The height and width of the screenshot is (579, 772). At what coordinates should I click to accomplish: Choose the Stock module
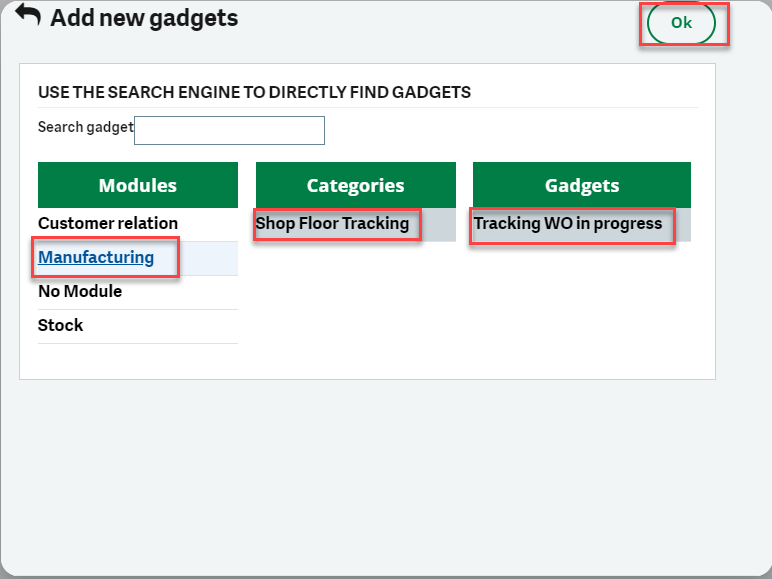coord(60,325)
